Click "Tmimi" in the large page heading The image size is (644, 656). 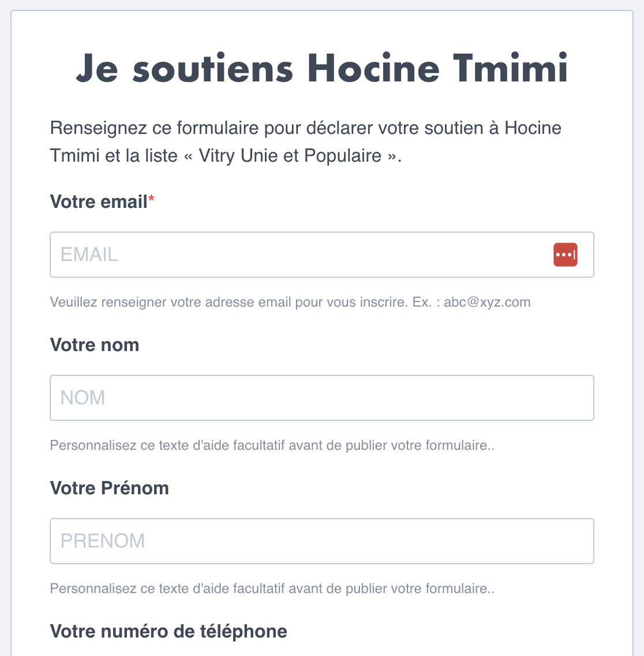(510, 68)
